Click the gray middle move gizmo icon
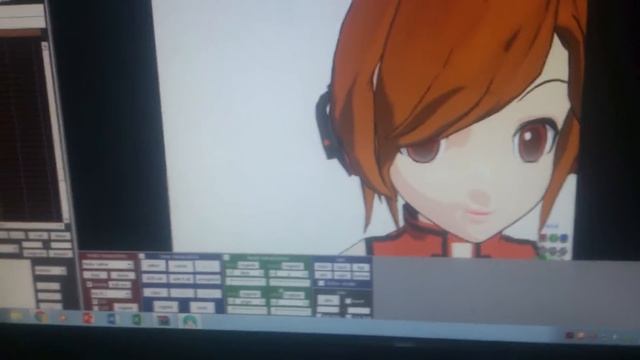Image resolution: width=640 pixels, height=360 pixels. (553, 250)
